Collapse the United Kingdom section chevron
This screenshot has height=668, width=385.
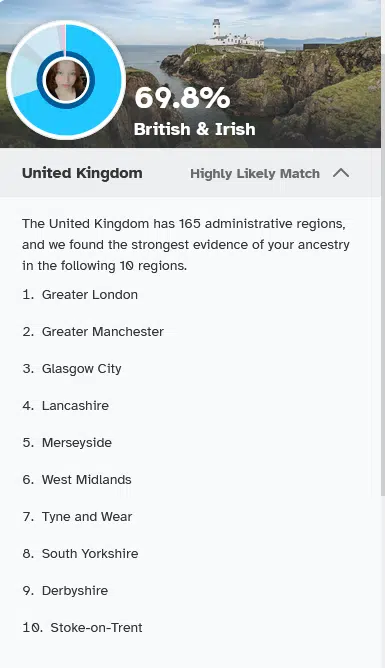[341, 173]
